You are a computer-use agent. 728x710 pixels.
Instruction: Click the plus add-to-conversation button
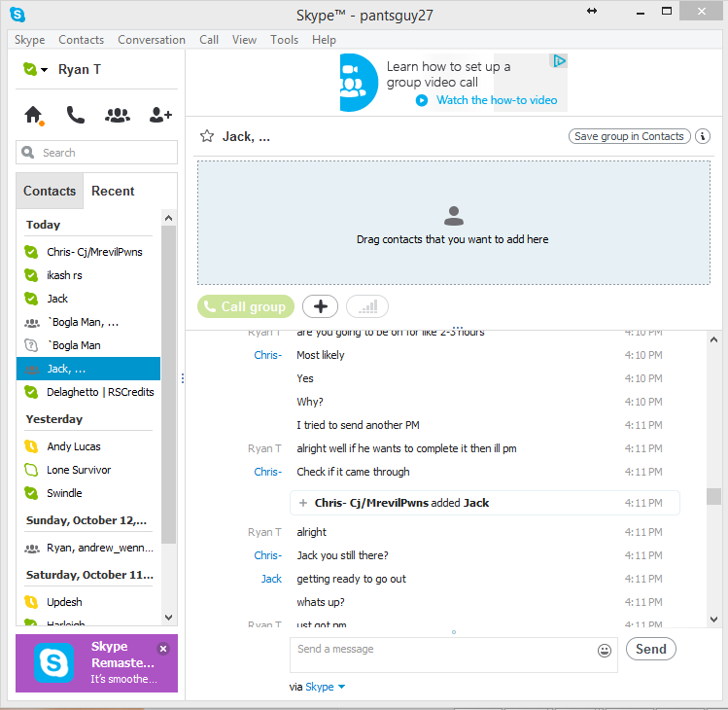[321, 306]
